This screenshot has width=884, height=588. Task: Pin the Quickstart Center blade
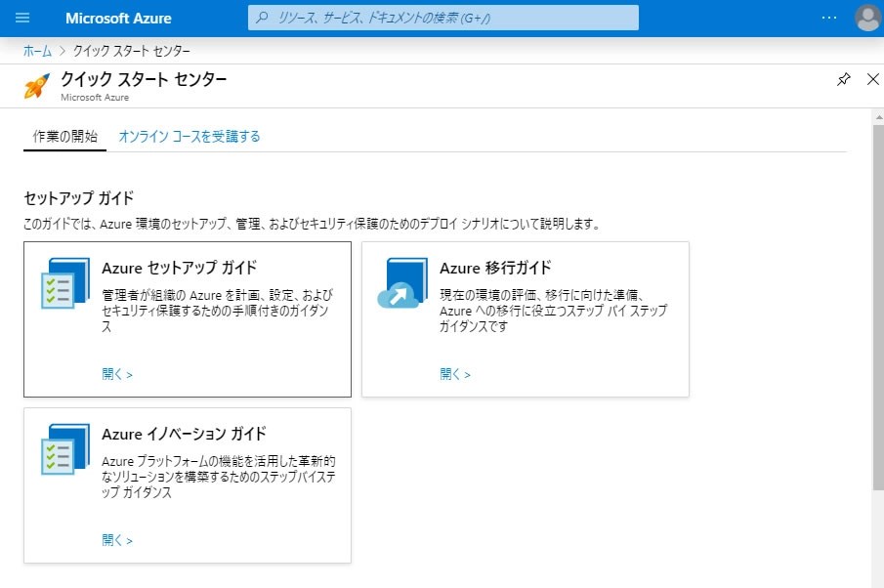[x=844, y=79]
